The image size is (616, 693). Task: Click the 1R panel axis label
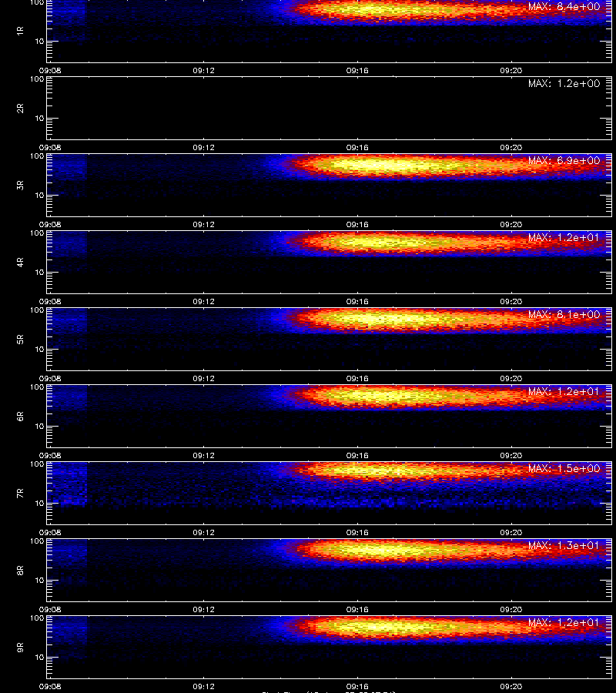click(x=20, y=31)
